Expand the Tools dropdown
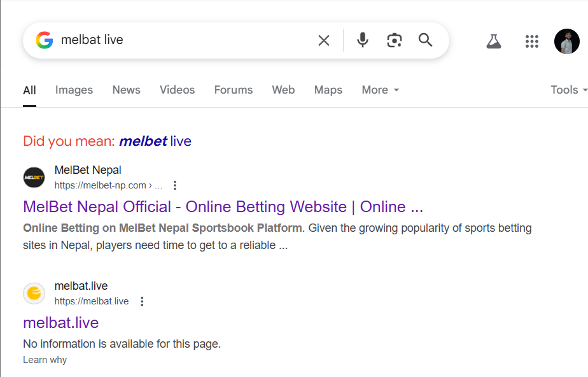This screenshot has height=377, width=588. [x=568, y=90]
